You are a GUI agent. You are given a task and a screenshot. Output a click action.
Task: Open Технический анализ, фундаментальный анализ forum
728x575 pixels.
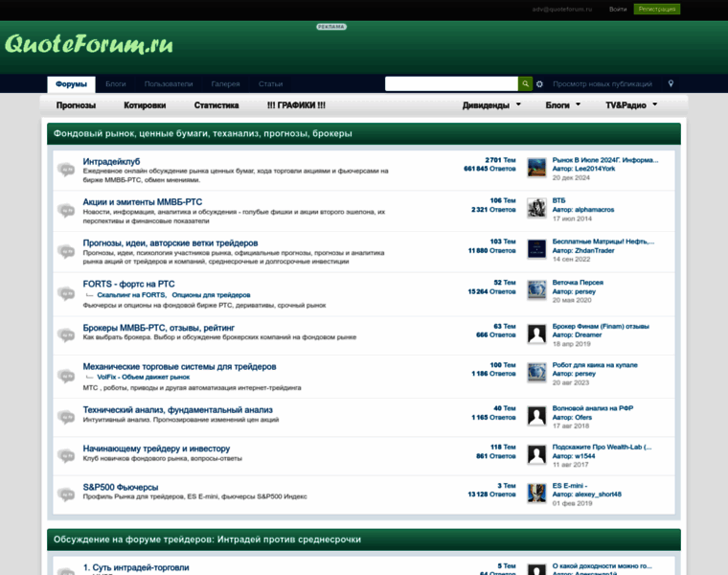coord(178,409)
